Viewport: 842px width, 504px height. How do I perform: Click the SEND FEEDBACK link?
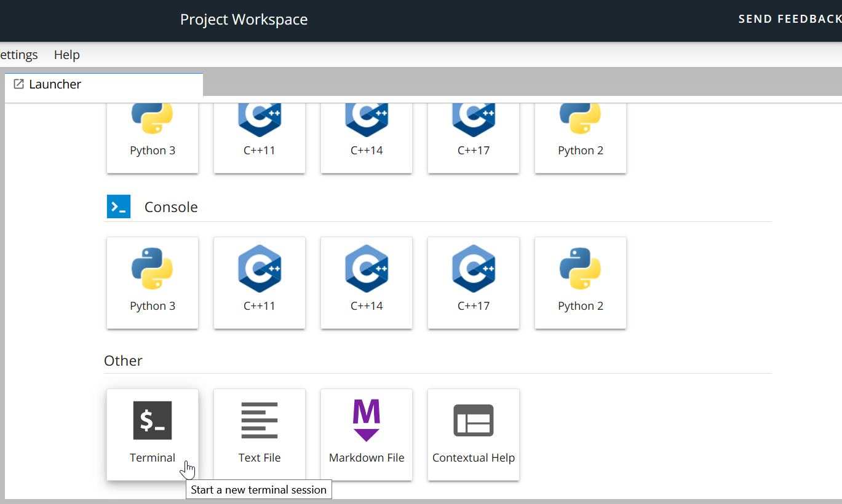coord(790,19)
